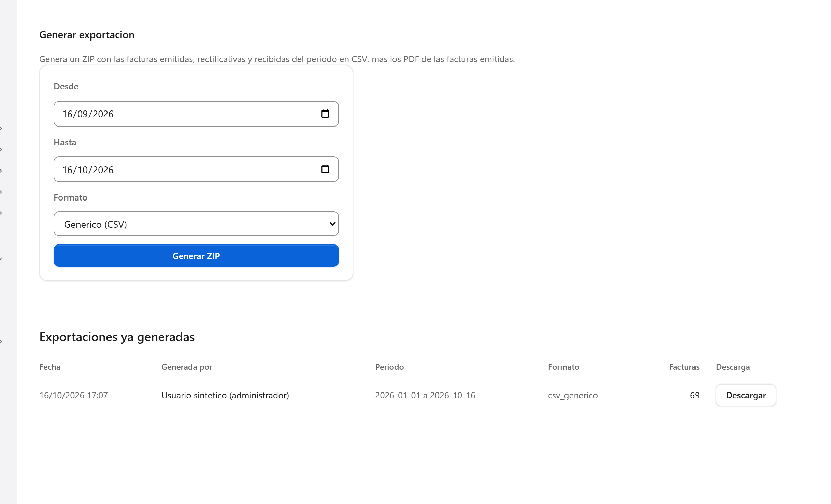This screenshot has height=504, width=831.
Task: Select the Periodo column header
Action: coord(389,367)
